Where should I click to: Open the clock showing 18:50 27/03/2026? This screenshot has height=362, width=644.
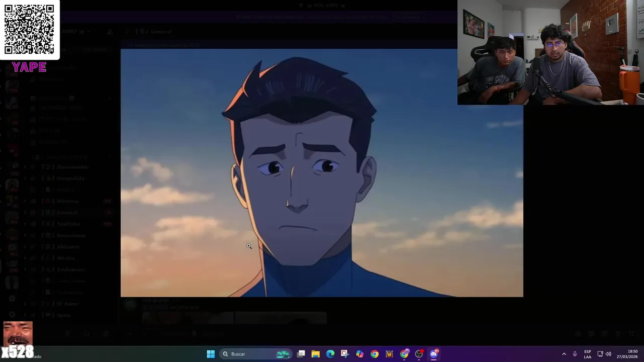[628, 354]
